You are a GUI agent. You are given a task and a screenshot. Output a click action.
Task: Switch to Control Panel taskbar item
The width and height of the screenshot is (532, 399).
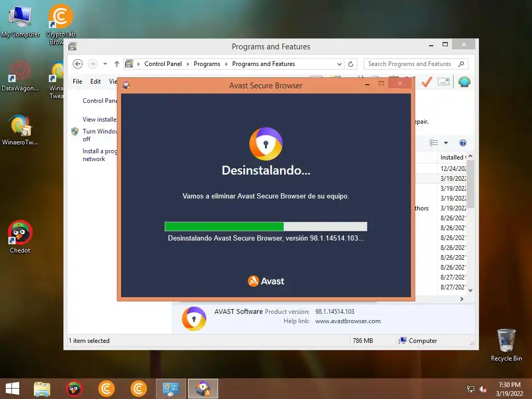[170, 389]
